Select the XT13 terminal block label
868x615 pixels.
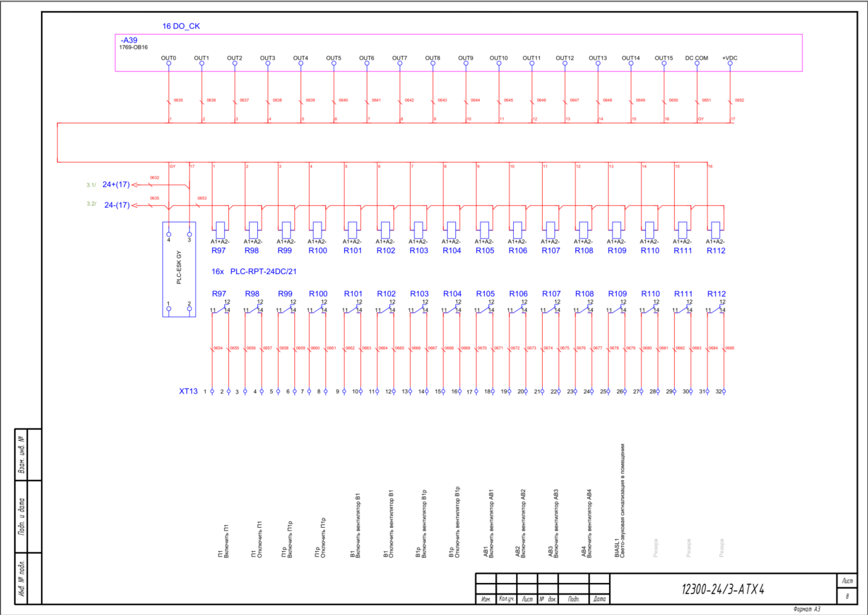188,391
